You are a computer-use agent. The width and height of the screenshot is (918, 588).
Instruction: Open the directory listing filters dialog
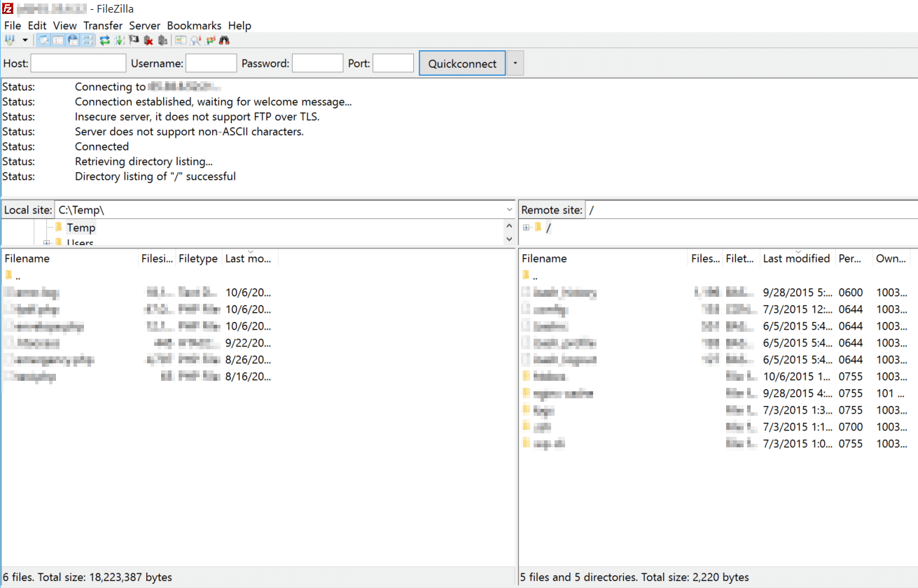(x=181, y=41)
